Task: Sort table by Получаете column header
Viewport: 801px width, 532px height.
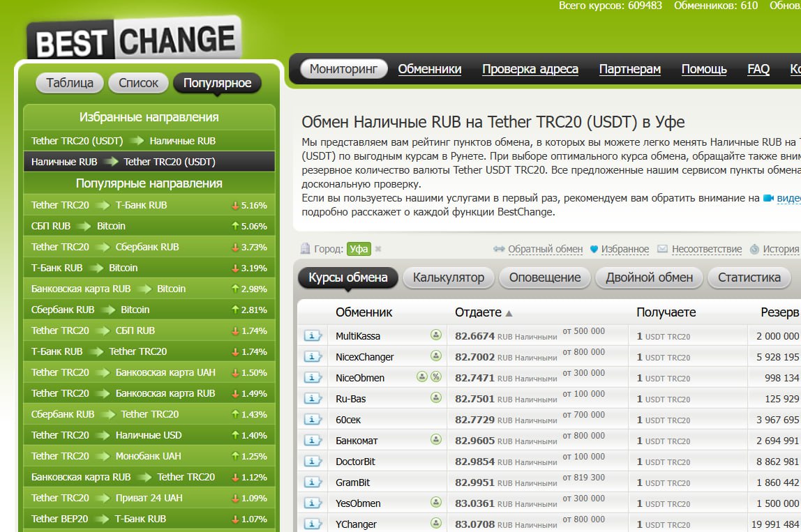Action: [666, 312]
